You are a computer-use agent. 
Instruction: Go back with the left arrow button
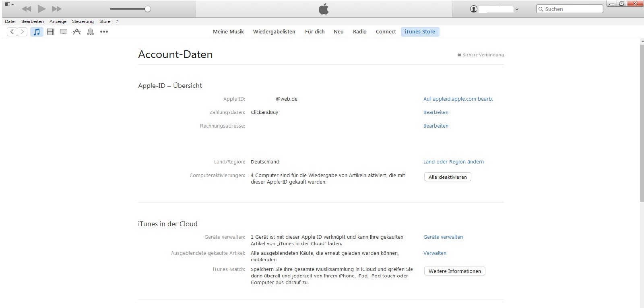point(12,32)
